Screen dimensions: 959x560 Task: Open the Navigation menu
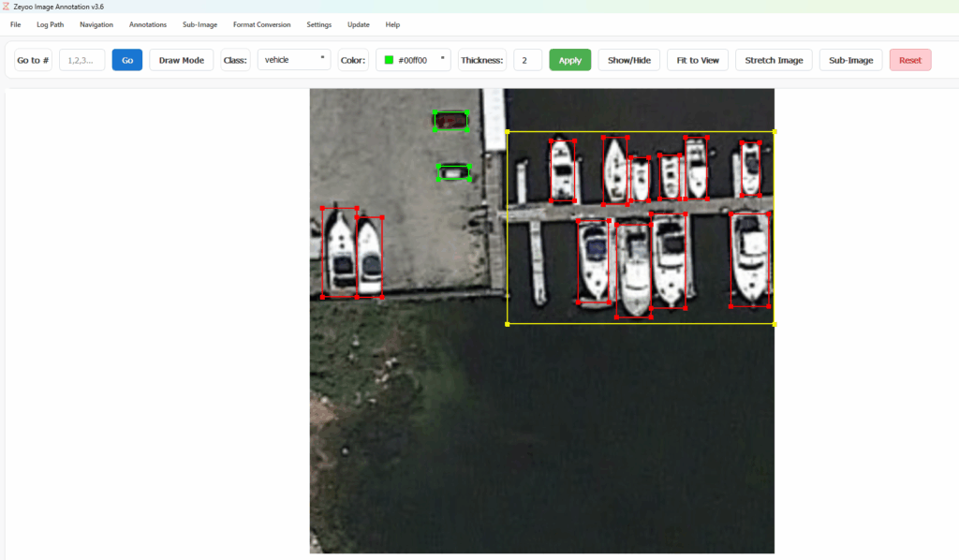point(96,24)
